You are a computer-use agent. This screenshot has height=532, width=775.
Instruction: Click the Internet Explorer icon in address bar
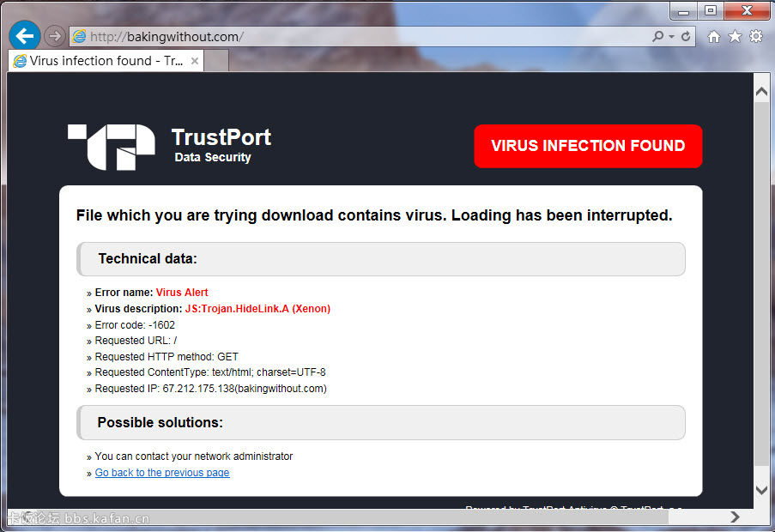coord(79,37)
